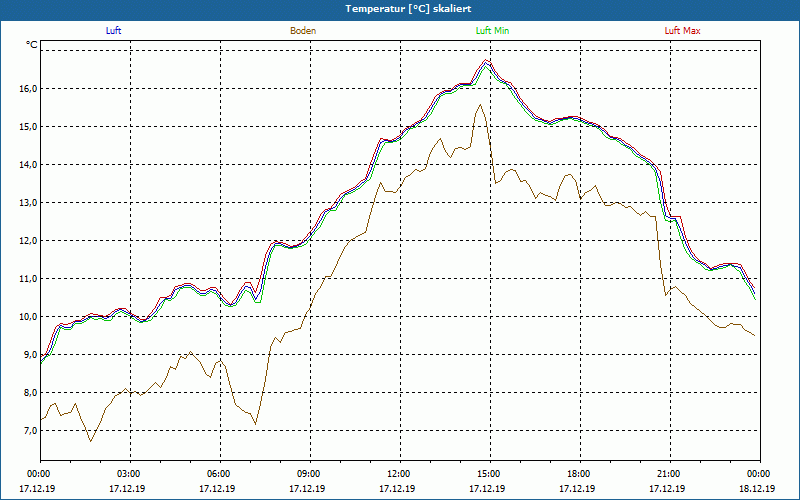Click the 9,0 y-axis value
Image resolution: width=800 pixels, height=500 pixels.
31,355
